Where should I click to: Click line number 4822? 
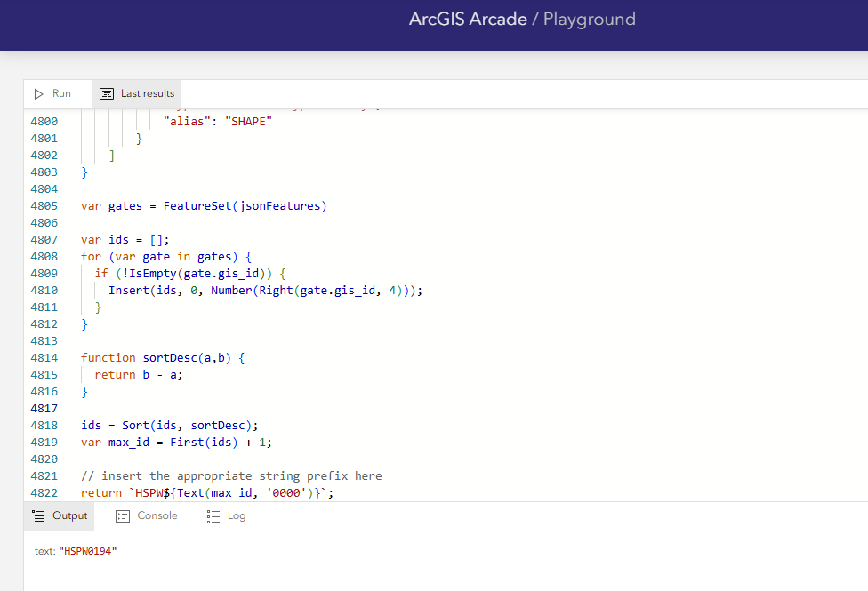coord(44,492)
